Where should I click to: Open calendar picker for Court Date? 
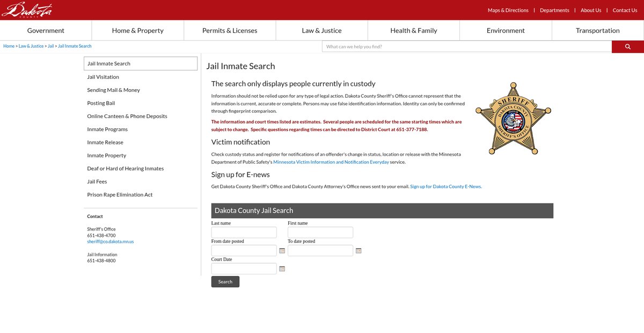[x=282, y=269]
